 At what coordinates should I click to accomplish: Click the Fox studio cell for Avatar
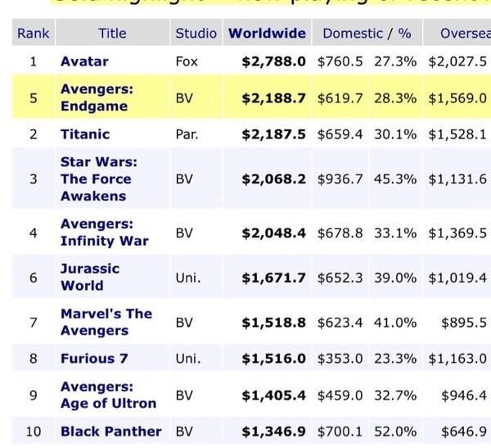187,61
